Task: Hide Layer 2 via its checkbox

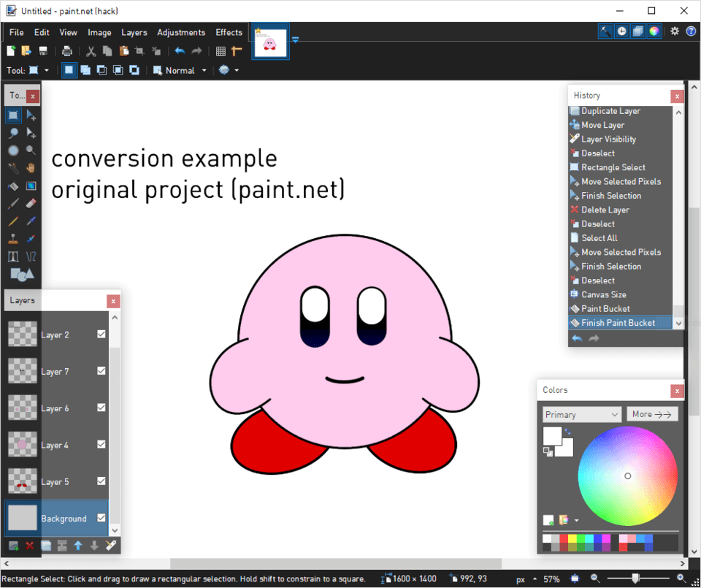Action: [x=101, y=334]
